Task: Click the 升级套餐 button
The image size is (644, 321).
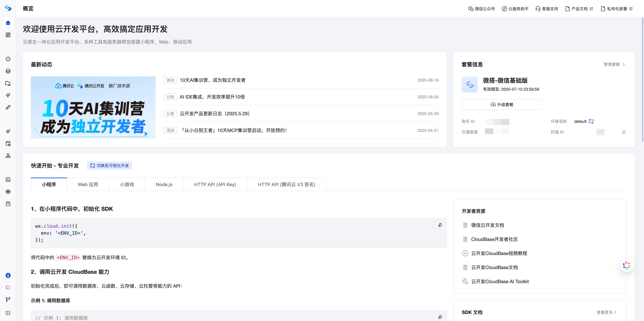Action: pos(502,104)
